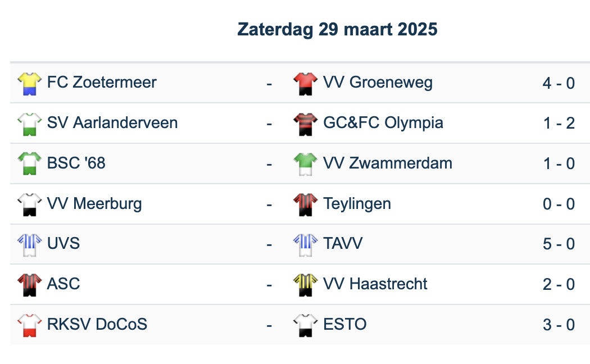This screenshot has height=364, width=590.
Task: Click the ASC team name
Action: 63,284
